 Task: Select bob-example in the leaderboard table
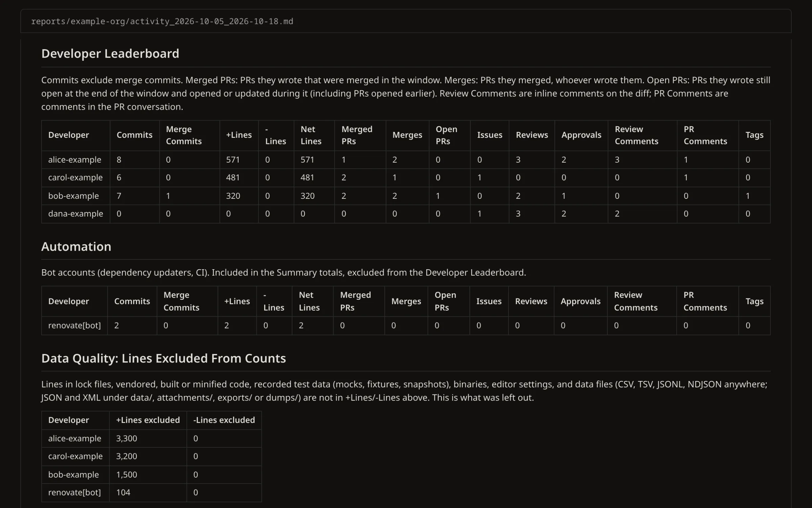(x=73, y=196)
